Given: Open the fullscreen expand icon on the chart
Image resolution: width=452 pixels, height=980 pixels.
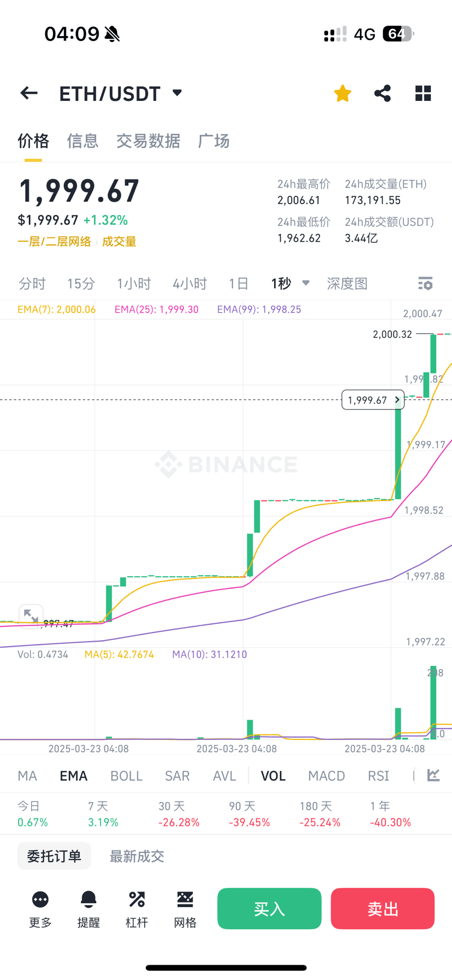Looking at the screenshot, I should coord(31,616).
